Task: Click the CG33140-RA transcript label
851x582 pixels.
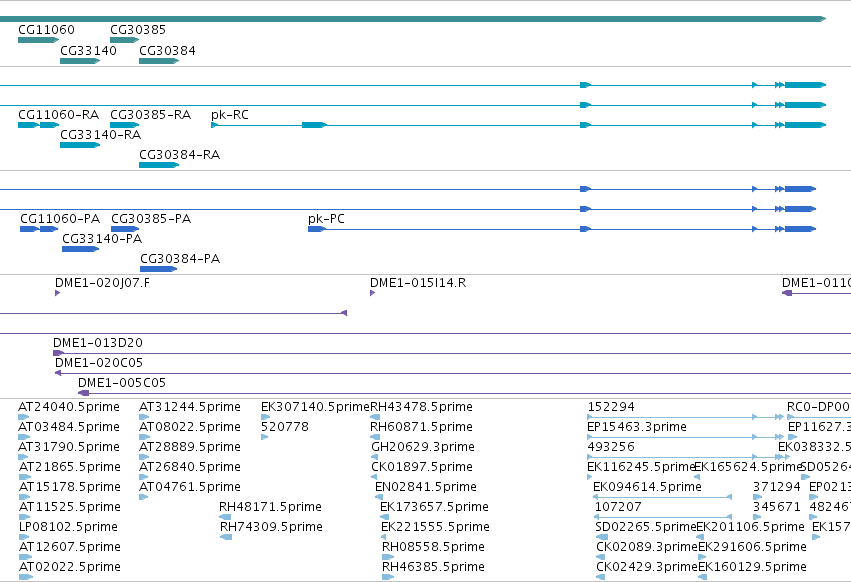Action: click(x=100, y=135)
